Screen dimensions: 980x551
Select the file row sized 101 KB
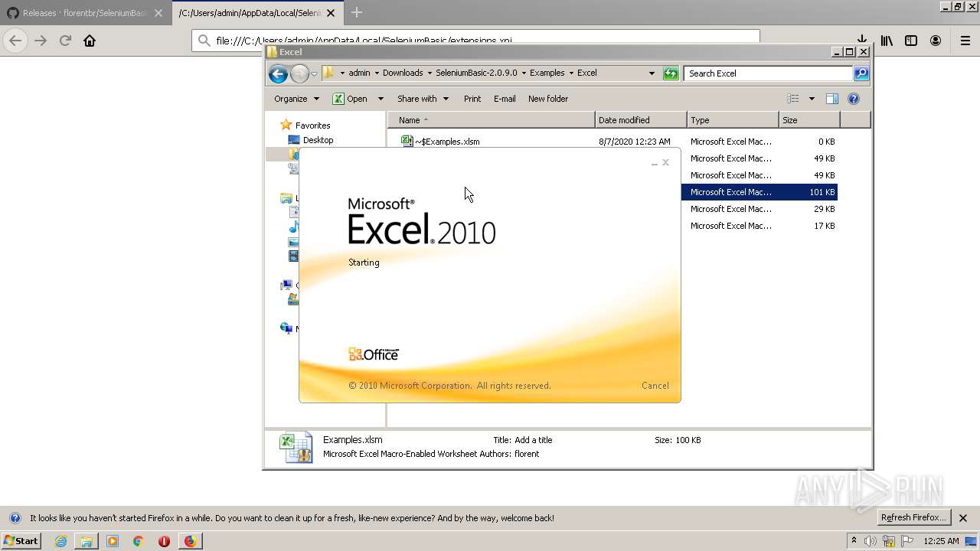[759, 192]
